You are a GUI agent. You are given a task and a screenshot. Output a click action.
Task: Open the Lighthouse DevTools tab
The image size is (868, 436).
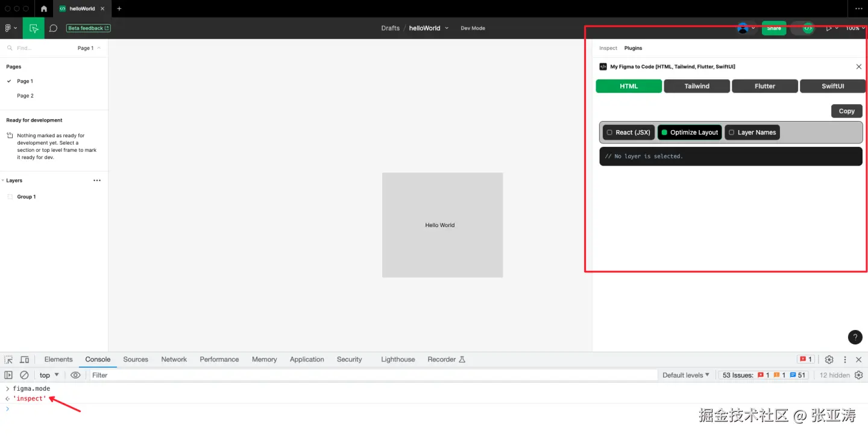[398, 360]
